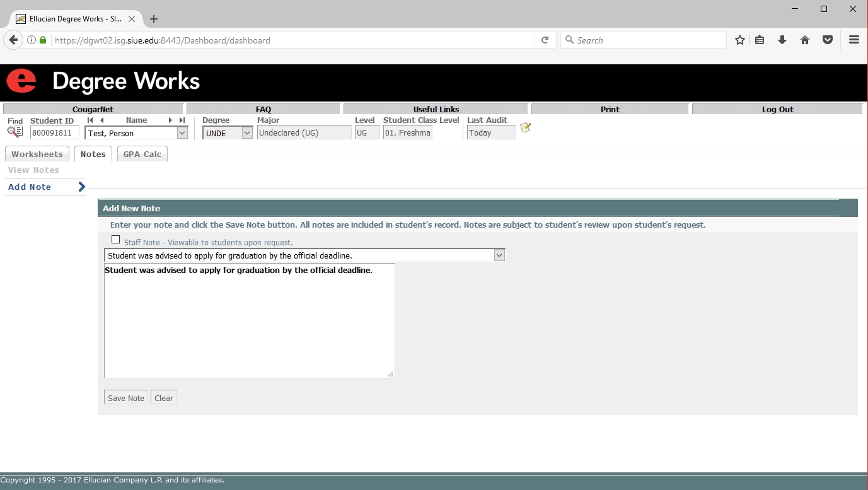Viewport: 868px width, 490px height.
Task: Expand the predefined note text dropdown
Action: (x=499, y=255)
